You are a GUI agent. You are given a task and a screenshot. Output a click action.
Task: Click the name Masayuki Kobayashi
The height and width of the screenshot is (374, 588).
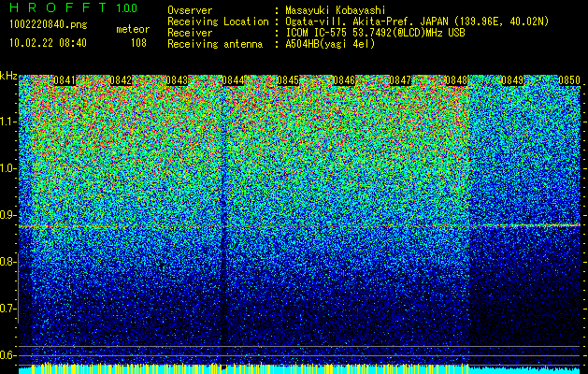tap(336, 10)
